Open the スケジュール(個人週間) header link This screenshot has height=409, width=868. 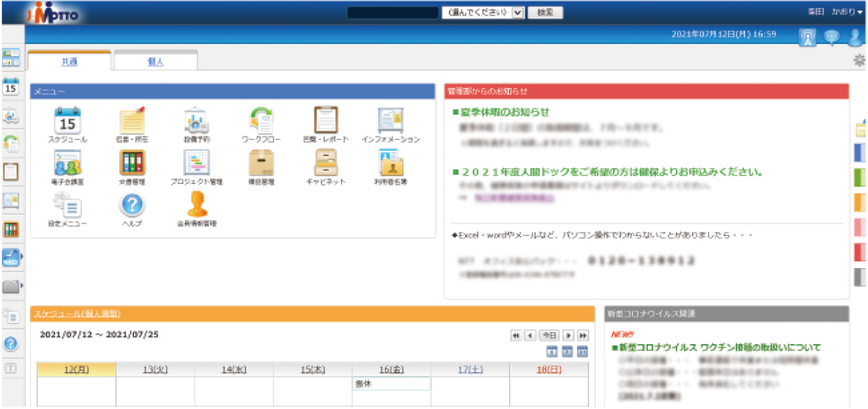[77, 314]
